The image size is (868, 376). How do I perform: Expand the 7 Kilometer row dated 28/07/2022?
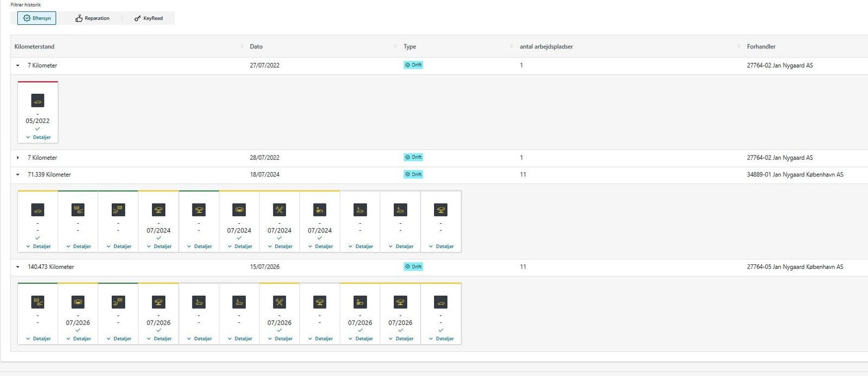tap(18, 158)
